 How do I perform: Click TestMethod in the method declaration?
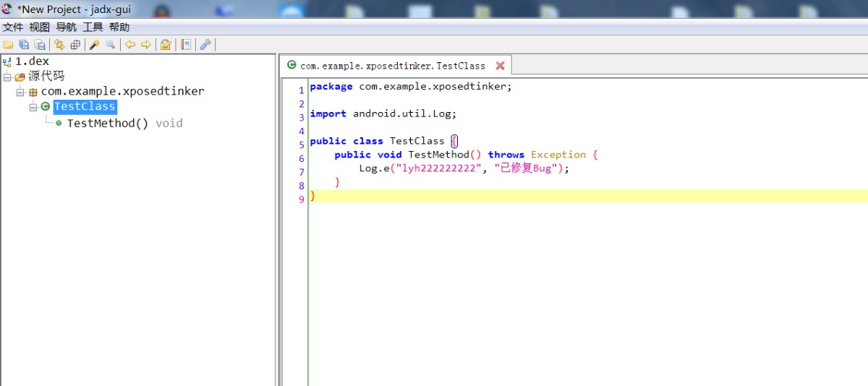(439, 155)
